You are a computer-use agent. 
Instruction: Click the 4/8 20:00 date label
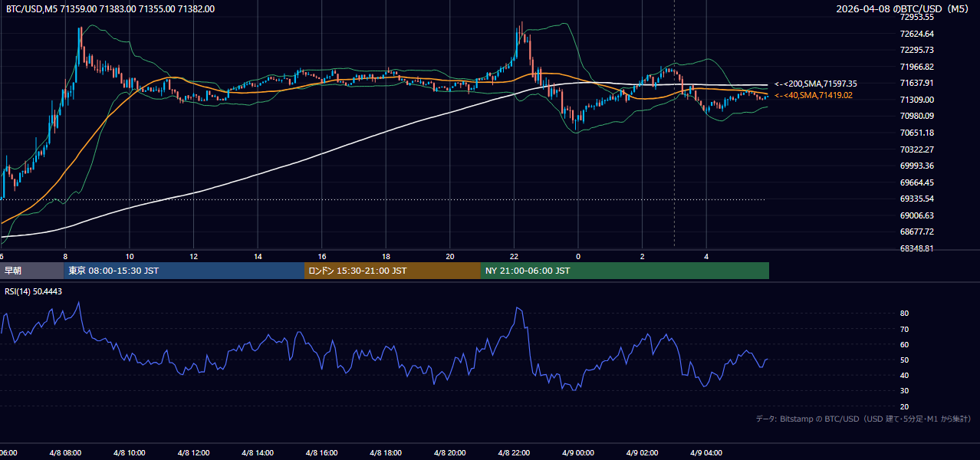coord(450,453)
